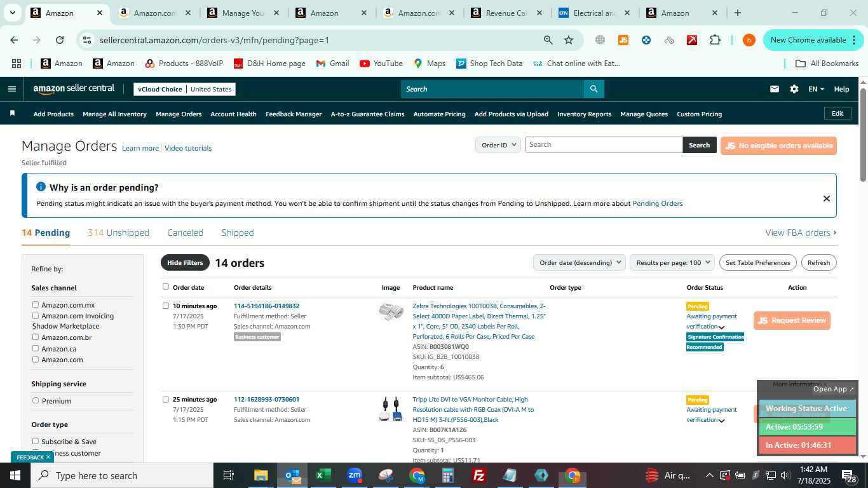Open the settings gear icon
868x488 pixels.
tap(794, 89)
